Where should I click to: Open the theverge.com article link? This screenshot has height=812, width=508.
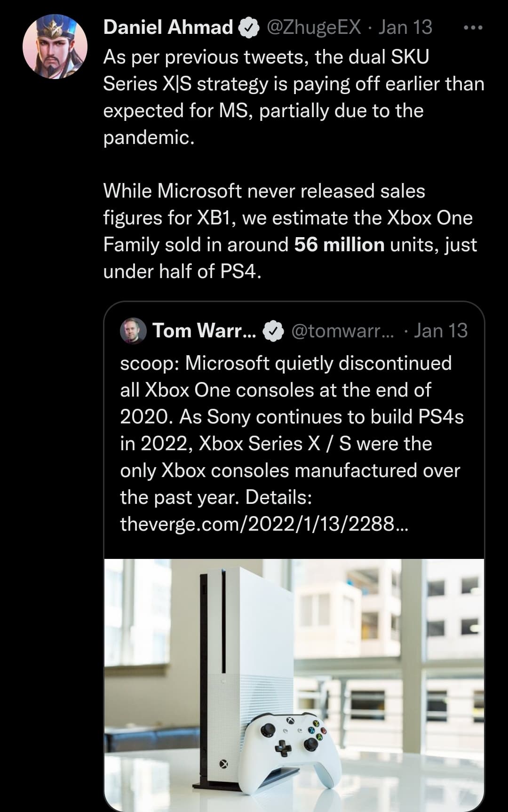coord(264,524)
